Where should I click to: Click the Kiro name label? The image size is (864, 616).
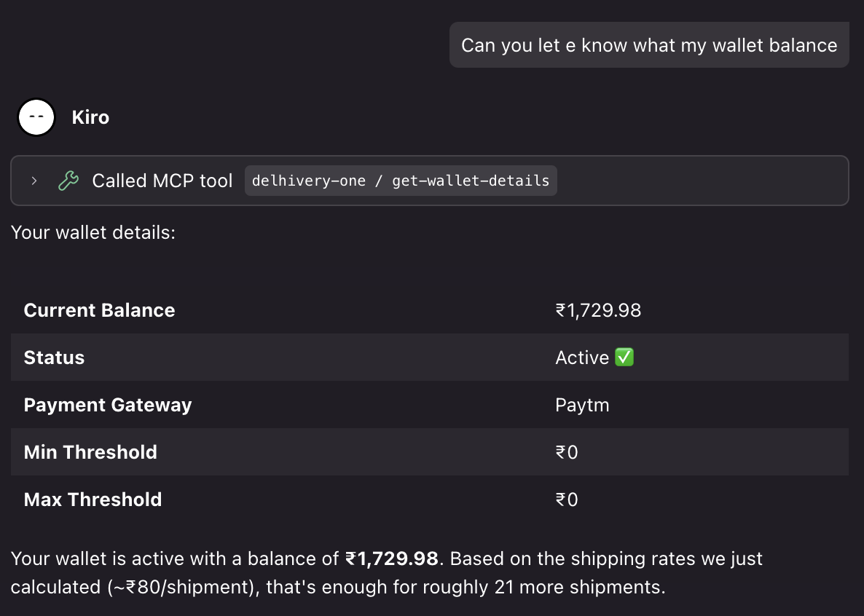(90, 117)
